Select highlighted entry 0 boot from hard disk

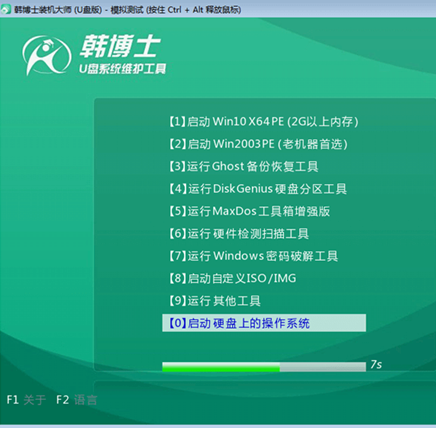[264, 323]
